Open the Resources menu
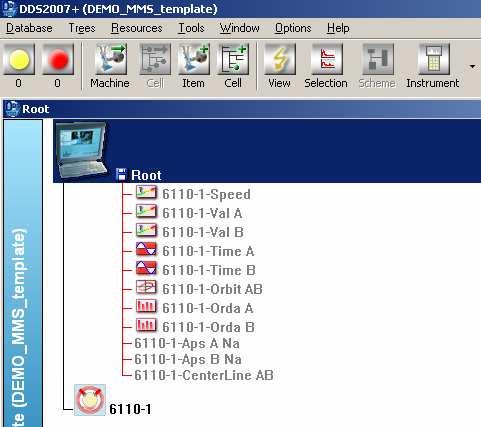 tap(137, 28)
